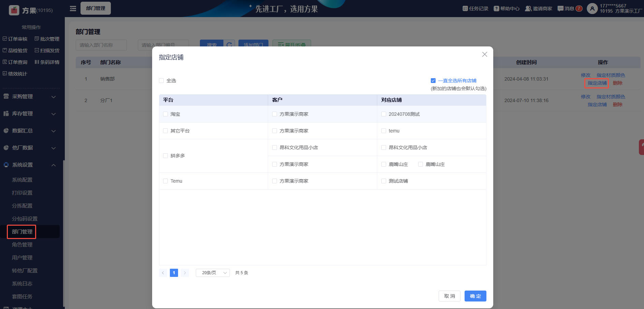Check 昂科文化用品小店 in the 对应店铺 column
The width and height of the screenshot is (644, 309).
(384, 148)
